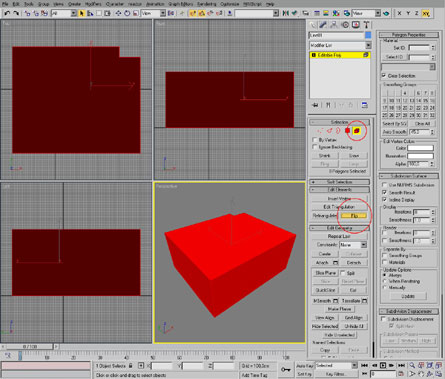Select the When Rendering update option
The width and height of the screenshot is (445, 379).
pyautogui.click(x=385, y=281)
